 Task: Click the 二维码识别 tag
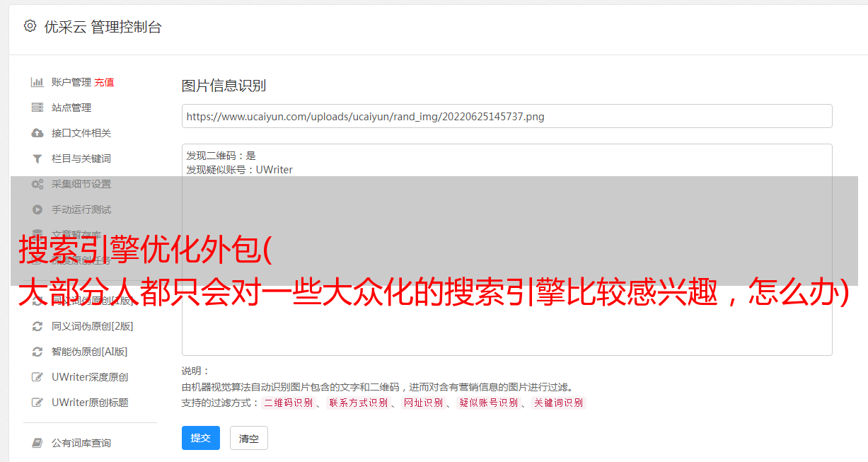(x=288, y=403)
